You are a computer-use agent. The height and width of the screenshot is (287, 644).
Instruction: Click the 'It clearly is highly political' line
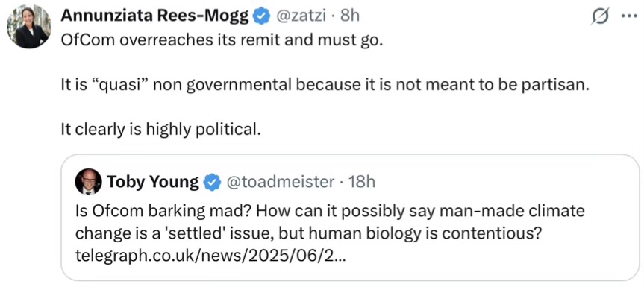(160, 129)
